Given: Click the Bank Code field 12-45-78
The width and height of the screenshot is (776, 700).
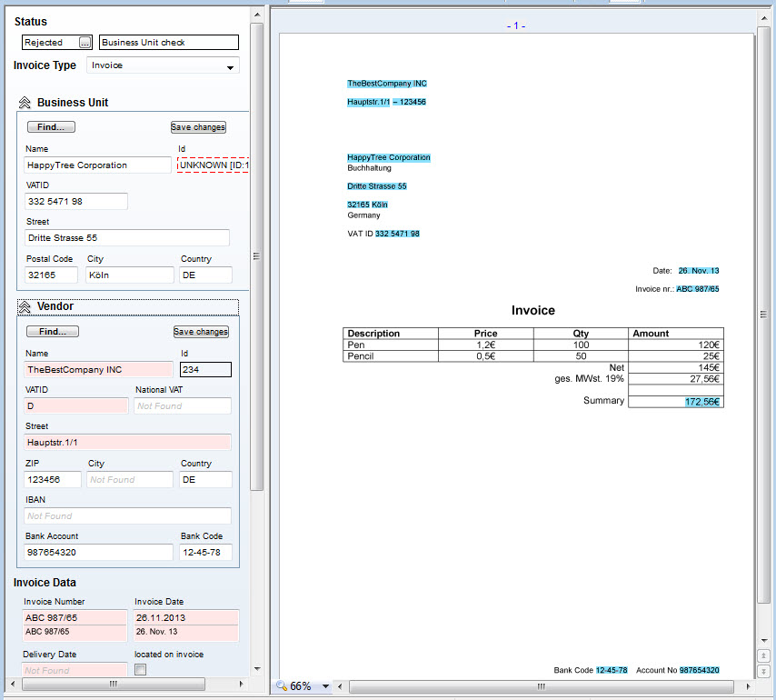Looking at the screenshot, I should 205,552.
